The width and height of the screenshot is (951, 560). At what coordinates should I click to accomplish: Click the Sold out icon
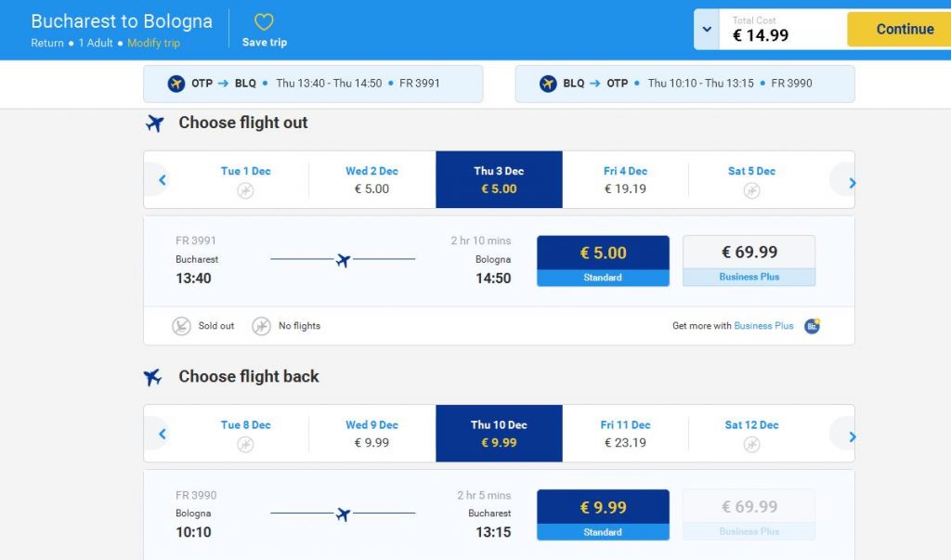click(182, 325)
